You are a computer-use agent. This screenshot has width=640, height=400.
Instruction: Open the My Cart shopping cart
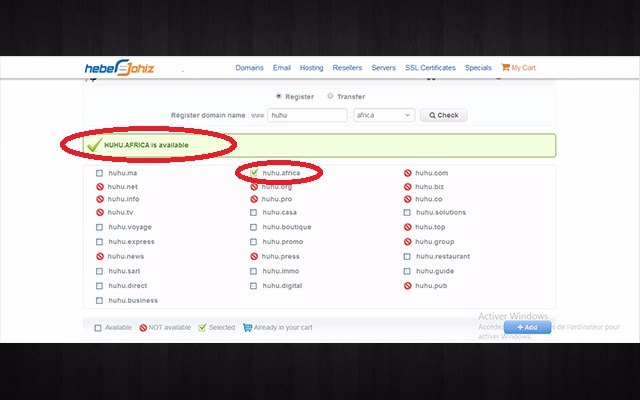[x=518, y=68]
